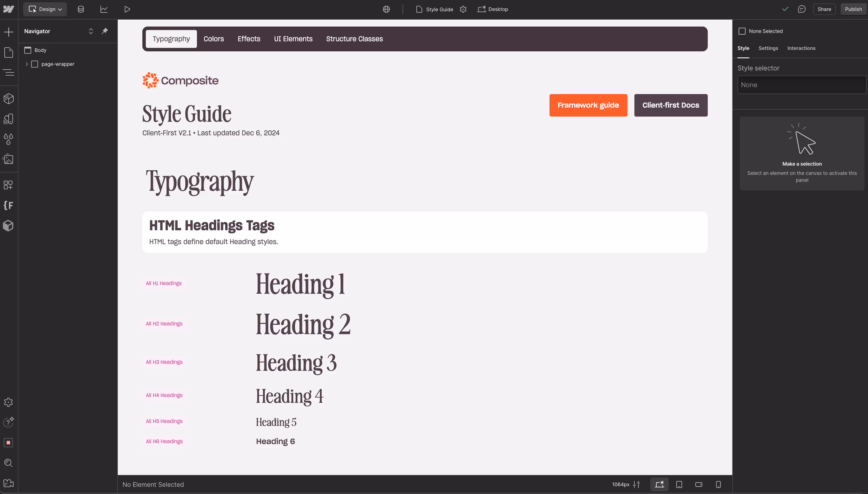Click the globe localization icon

coord(386,9)
